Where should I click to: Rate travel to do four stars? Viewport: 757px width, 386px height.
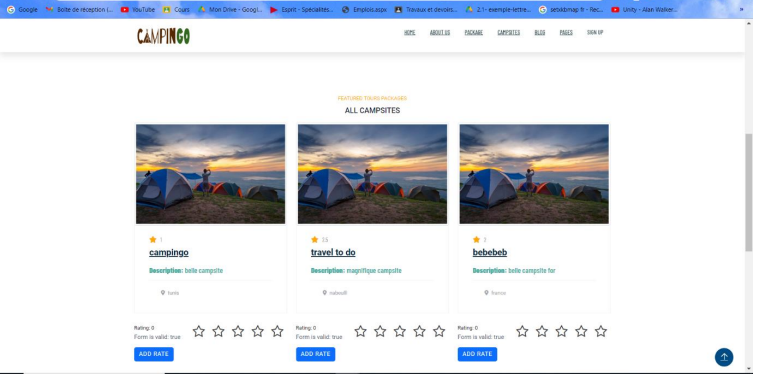[419, 331]
